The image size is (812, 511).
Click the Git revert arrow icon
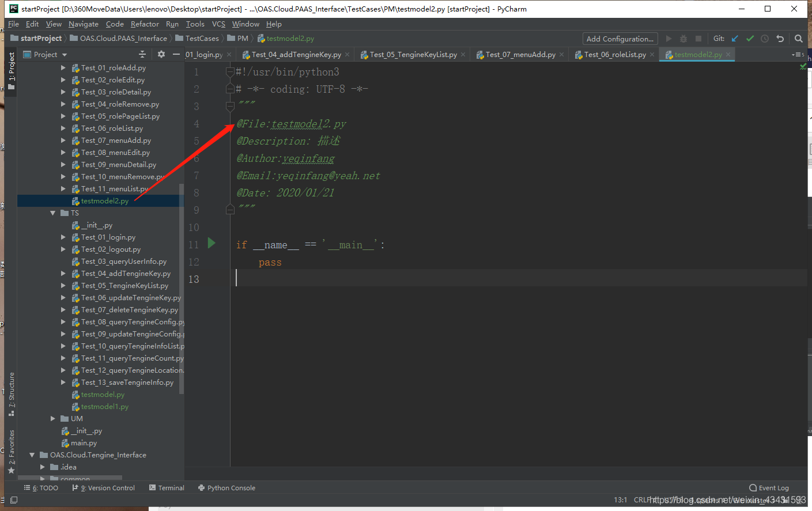pyautogui.click(x=780, y=39)
